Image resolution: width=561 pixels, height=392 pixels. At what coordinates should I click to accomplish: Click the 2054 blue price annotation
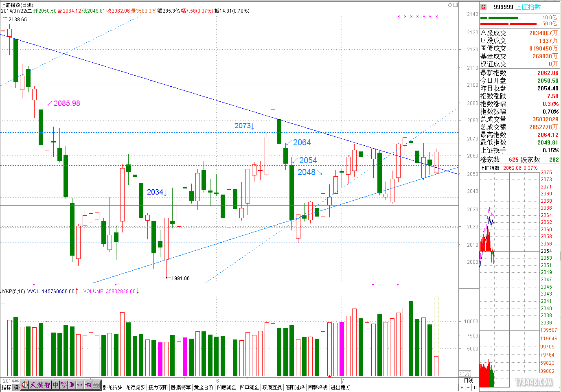(x=308, y=160)
